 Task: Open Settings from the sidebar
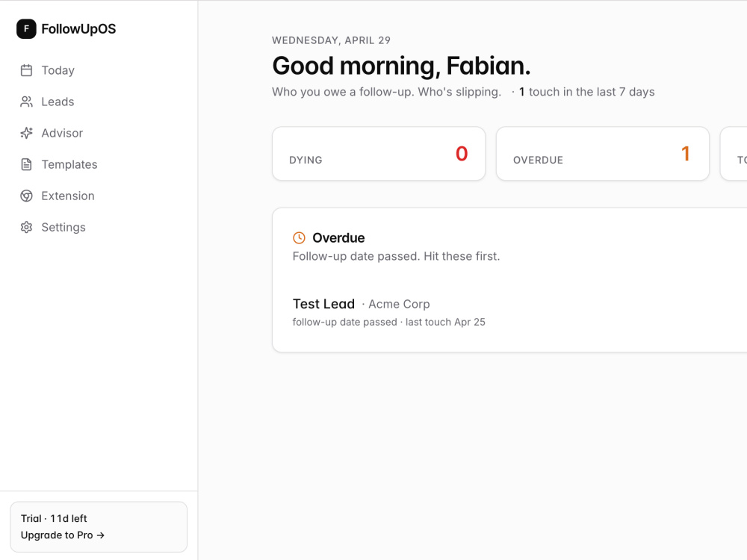[x=99, y=228]
